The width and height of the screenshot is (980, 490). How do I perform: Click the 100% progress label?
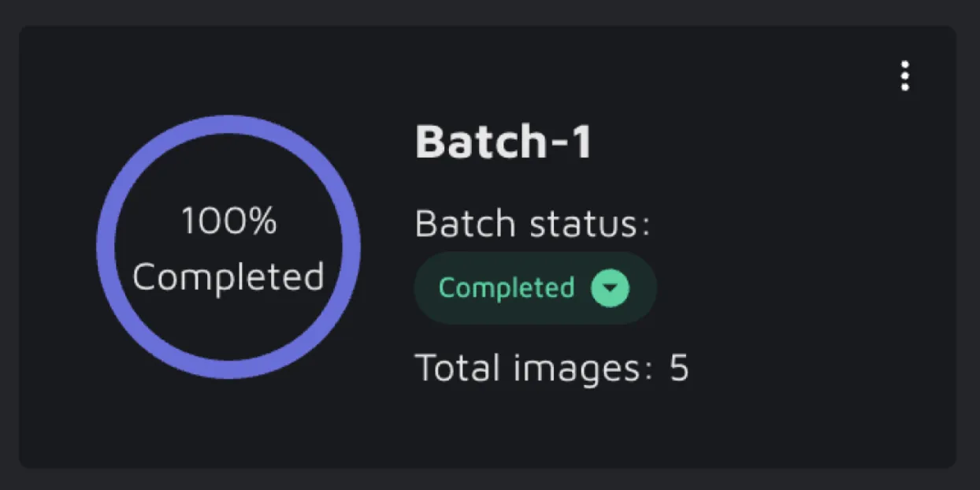228,221
